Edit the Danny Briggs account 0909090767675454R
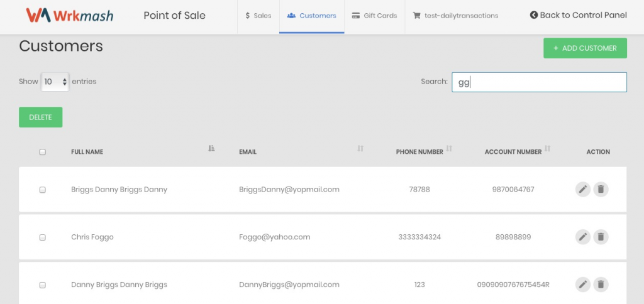 tap(583, 285)
